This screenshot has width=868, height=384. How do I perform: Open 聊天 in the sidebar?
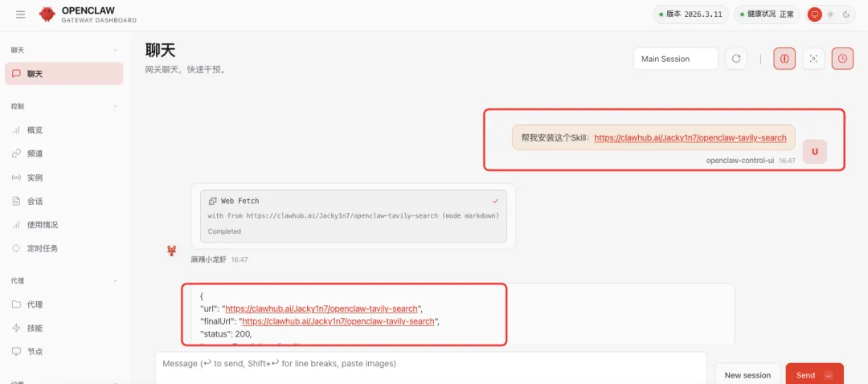click(64, 74)
